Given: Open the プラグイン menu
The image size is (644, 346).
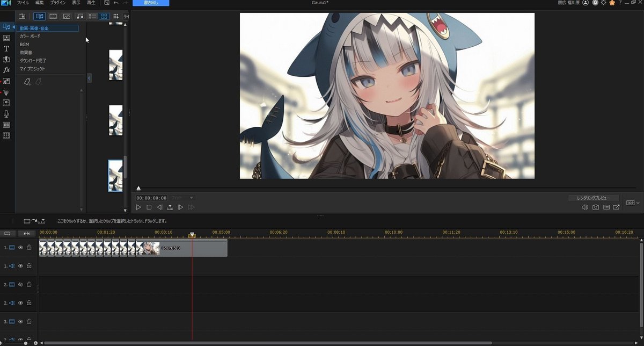Looking at the screenshot, I should [x=58, y=3].
